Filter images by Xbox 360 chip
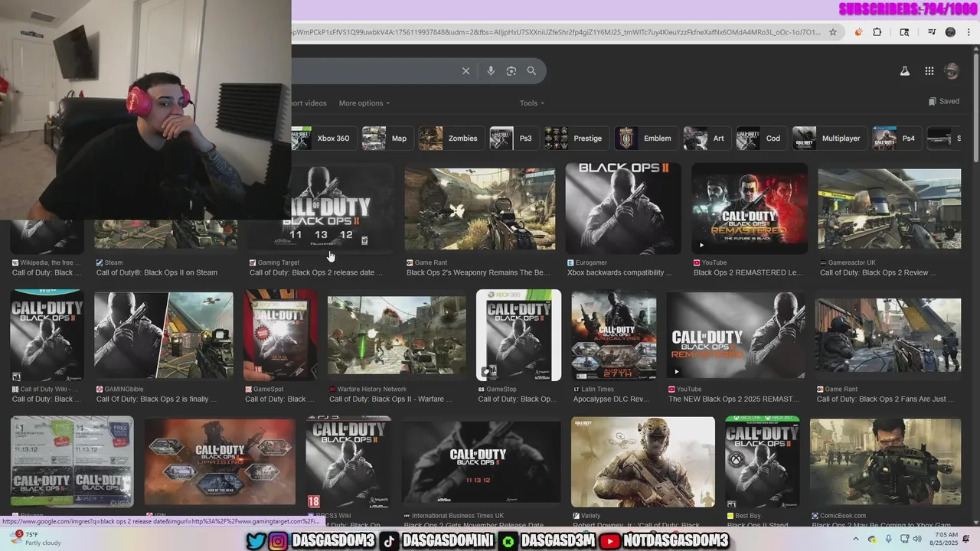The image size is (980, 551). (x=322, y=139)
